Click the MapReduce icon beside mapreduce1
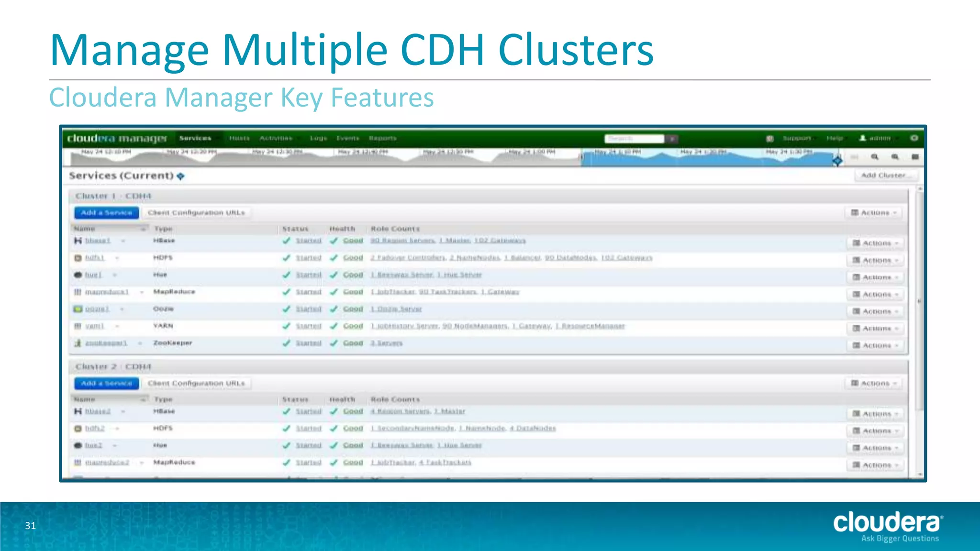This screenshot has width=980, height=551. click(x=78, y=292)
